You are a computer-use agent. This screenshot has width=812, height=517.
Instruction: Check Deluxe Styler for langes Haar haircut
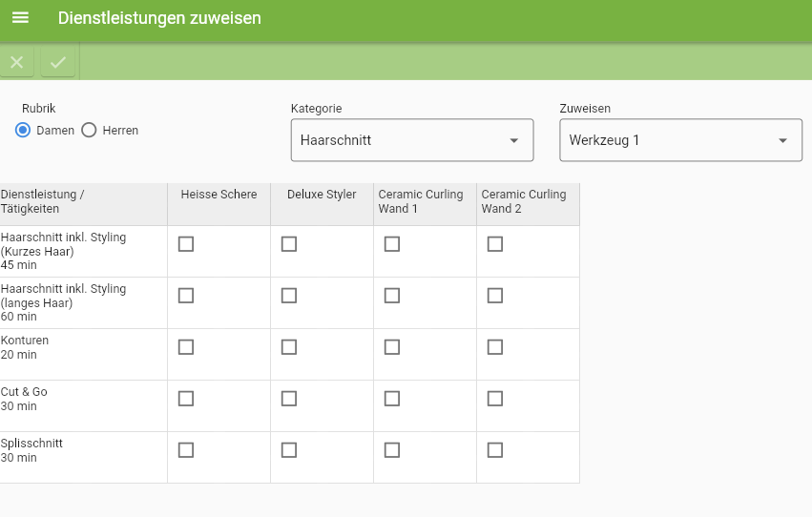pos(289,296)
